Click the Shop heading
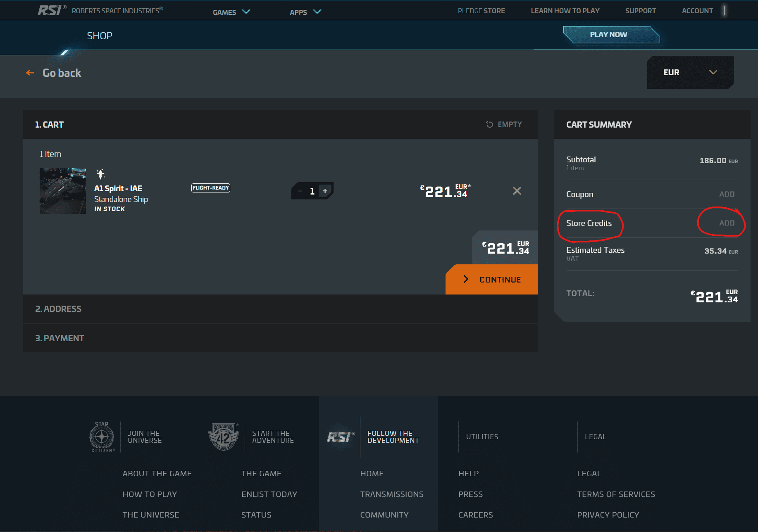Screen dimensions: 758x532 click(x=100, y=36)
